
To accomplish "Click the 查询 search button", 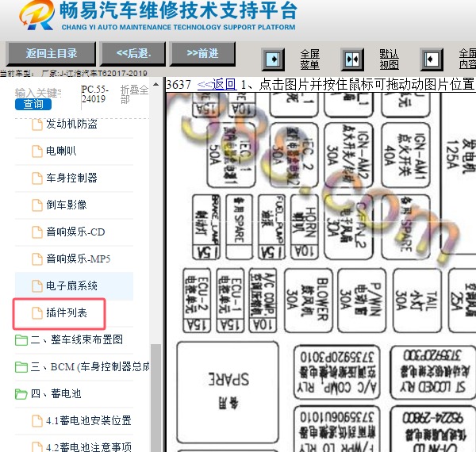I will (33, 104).
